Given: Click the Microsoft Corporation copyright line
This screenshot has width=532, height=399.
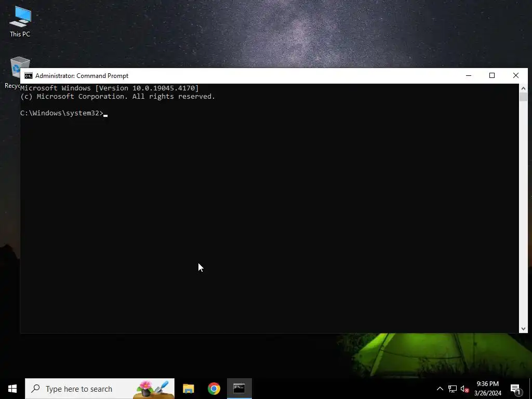Looking at the screenshot, I should 118,96.
